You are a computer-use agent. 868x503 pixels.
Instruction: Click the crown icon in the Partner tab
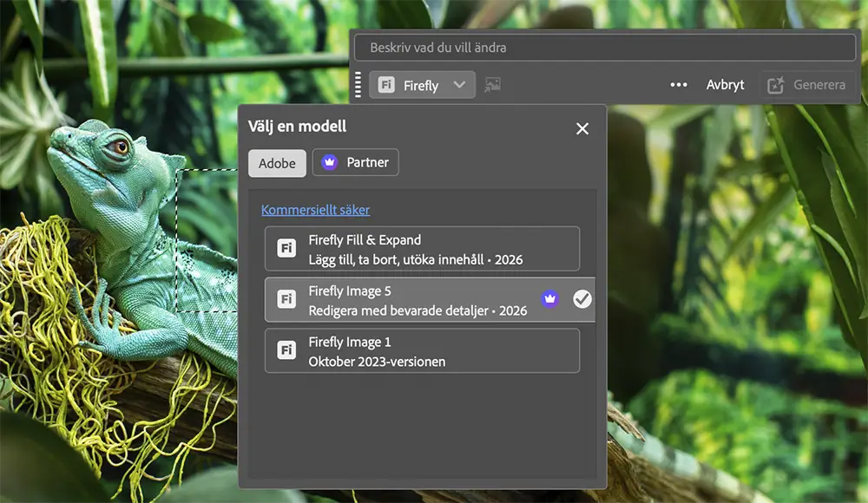click(x=329, y=163)
